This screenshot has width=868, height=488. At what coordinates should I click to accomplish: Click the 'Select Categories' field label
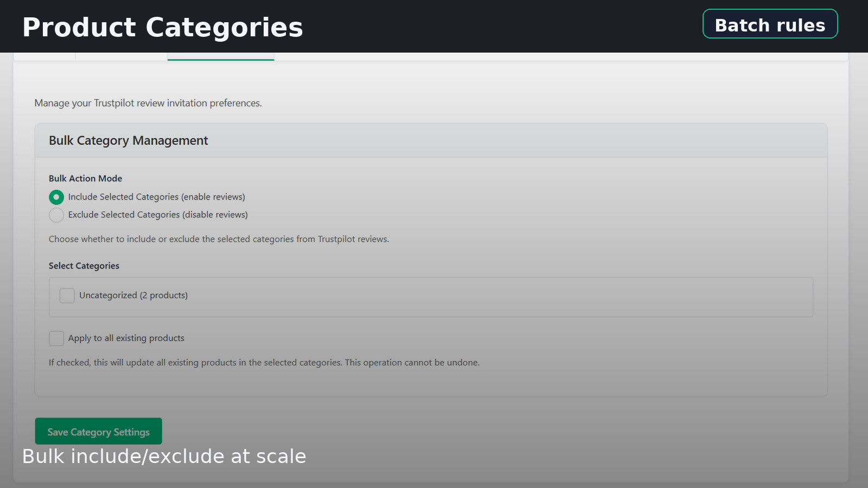tap(84, 266)
